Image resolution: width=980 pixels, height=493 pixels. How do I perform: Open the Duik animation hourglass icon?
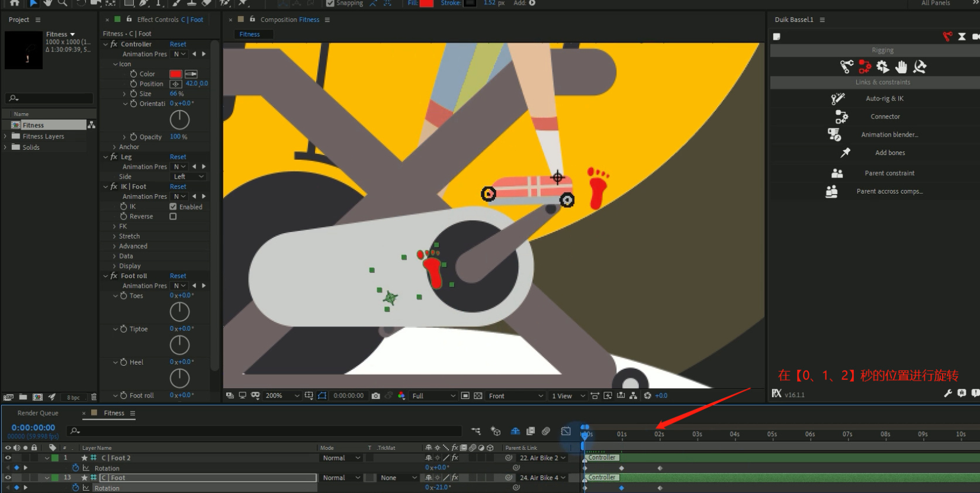pyautogui.click(x=962, y=37)
